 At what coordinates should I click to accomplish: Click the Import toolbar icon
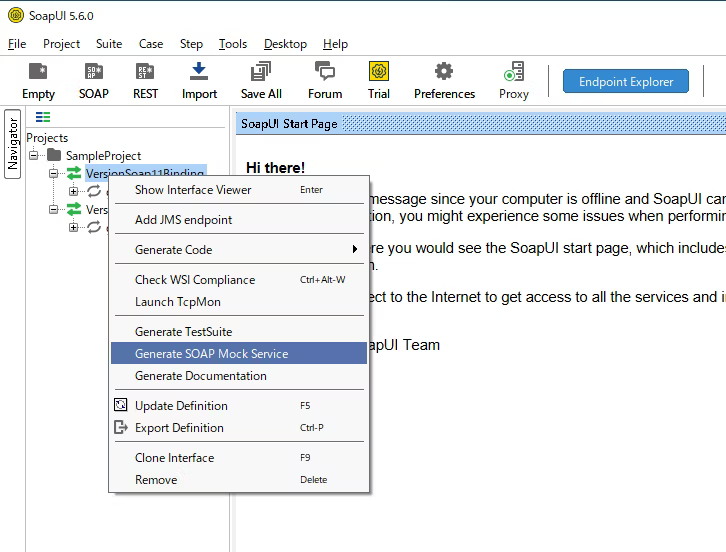[x=199, y=80]
